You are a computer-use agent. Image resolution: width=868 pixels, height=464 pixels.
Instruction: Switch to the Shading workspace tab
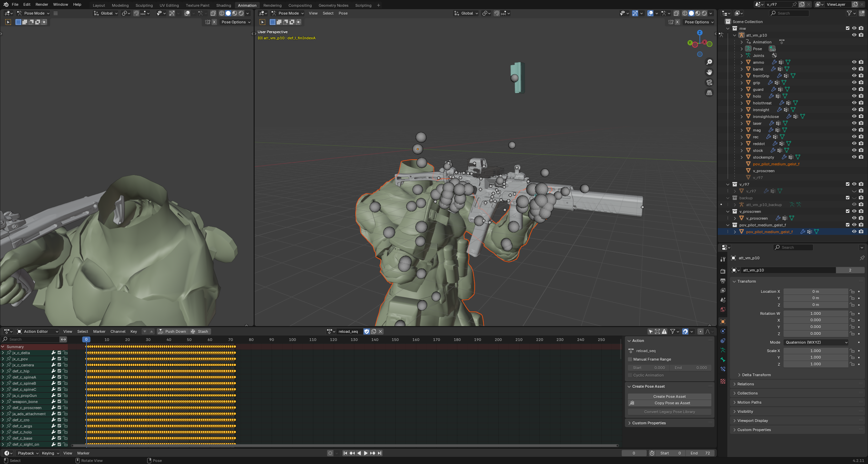point(223,5)
